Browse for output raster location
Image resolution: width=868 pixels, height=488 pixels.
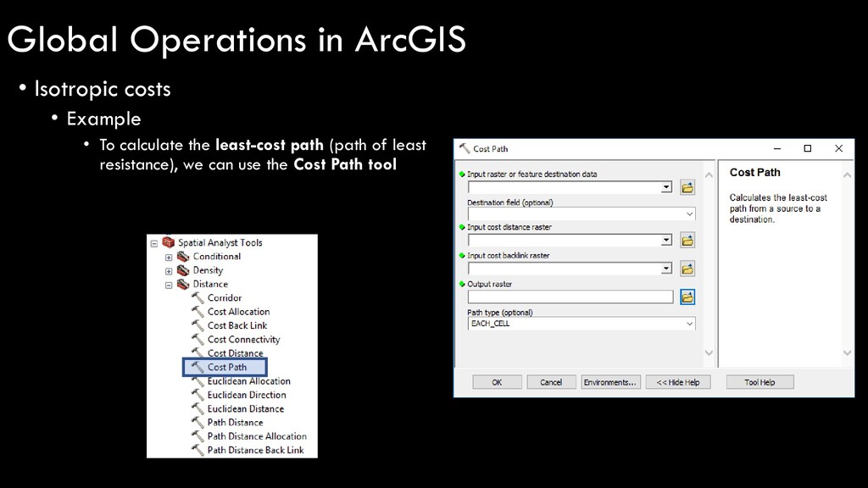(x=687, y=297)
